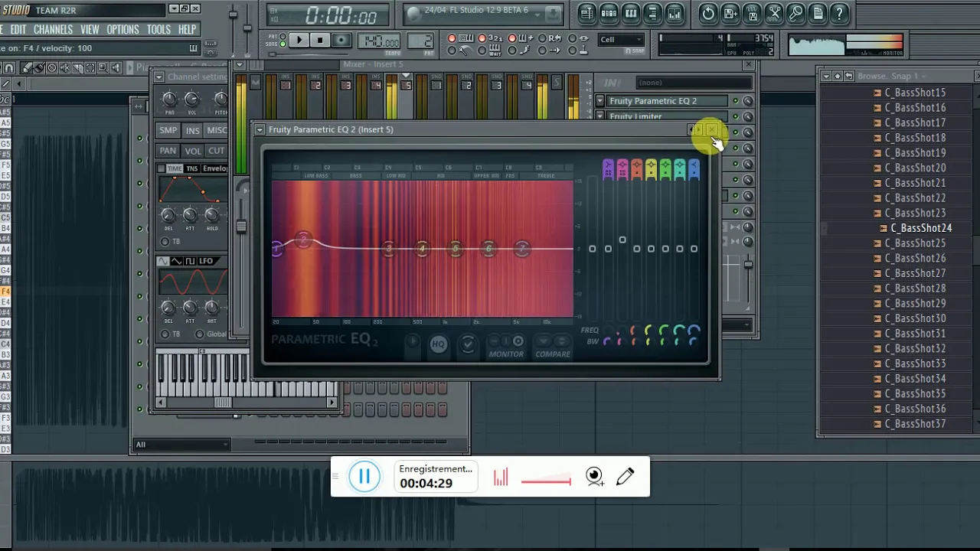Enable the envelope checkbox beside TIME

(x=161, y=168)
